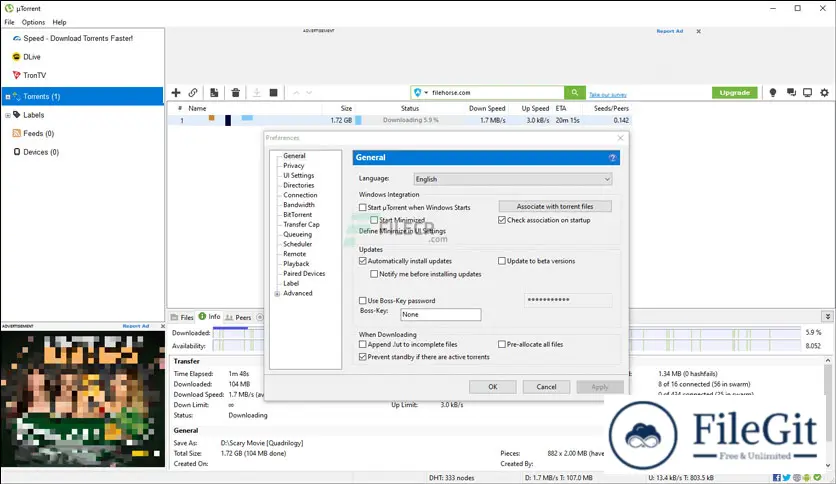The height and width of the screenshot is (484, 836).
Task: Open Preferences via the gear icon
Action: pyautogui.click(x=824, y=93)
